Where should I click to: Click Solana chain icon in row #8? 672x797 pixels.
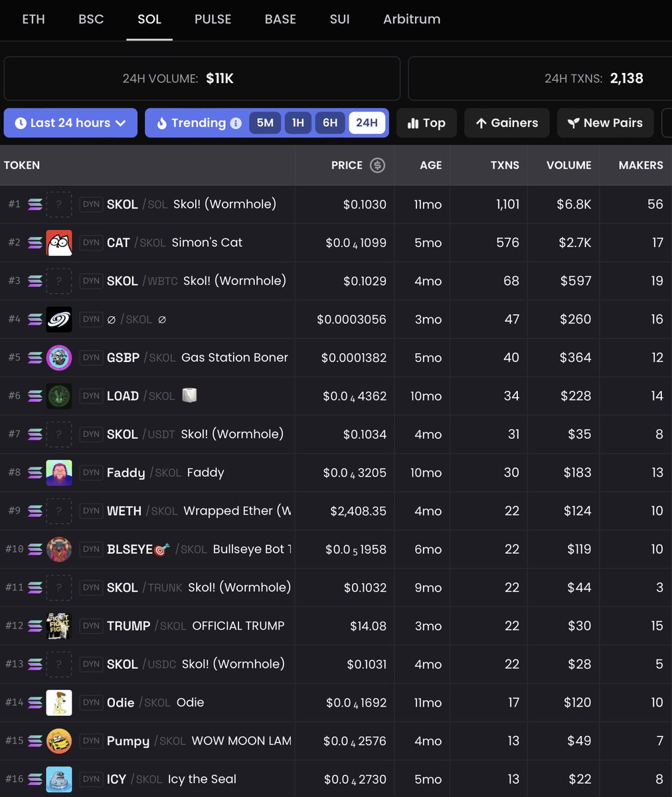[35, 473]
